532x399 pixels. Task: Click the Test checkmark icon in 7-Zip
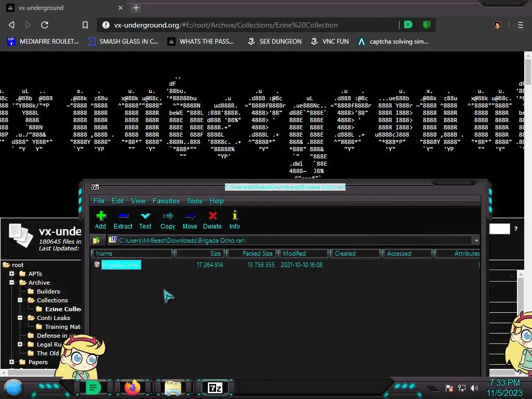point(145,216)
